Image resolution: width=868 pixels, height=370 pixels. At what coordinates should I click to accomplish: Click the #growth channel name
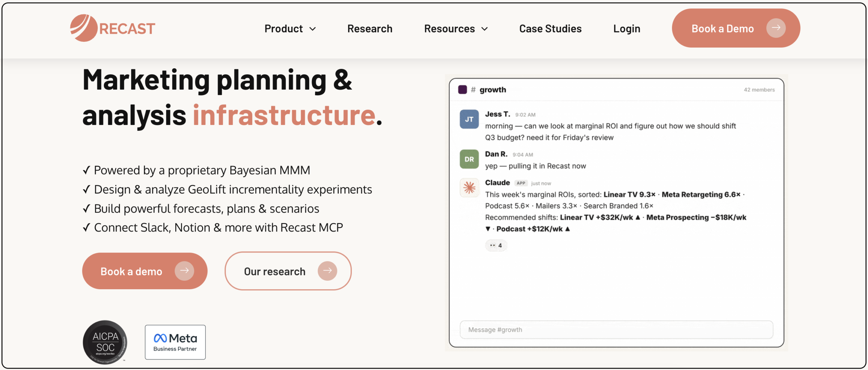[493, 90]
